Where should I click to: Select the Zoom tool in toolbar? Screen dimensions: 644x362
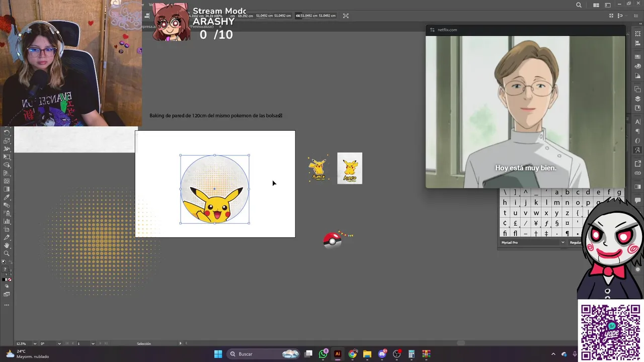point(7,253)
